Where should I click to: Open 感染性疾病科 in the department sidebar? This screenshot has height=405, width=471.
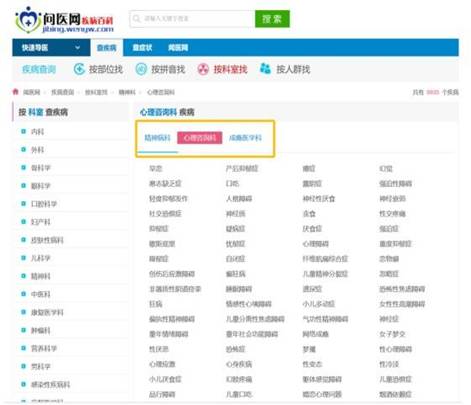click(x=51, y=384)
